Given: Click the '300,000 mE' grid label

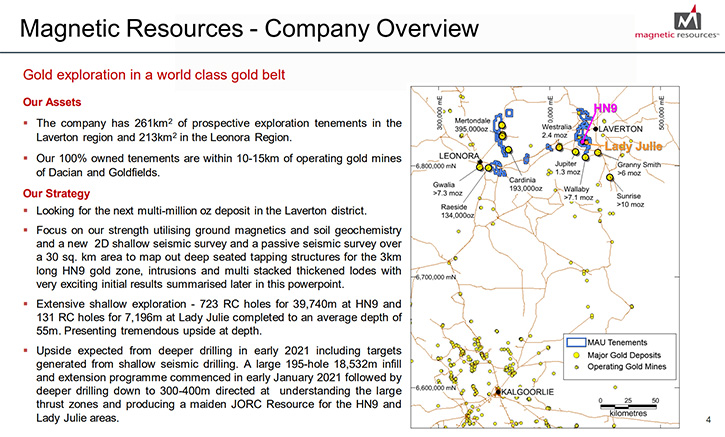Looking at the screenshot, I should click(439, 113).
